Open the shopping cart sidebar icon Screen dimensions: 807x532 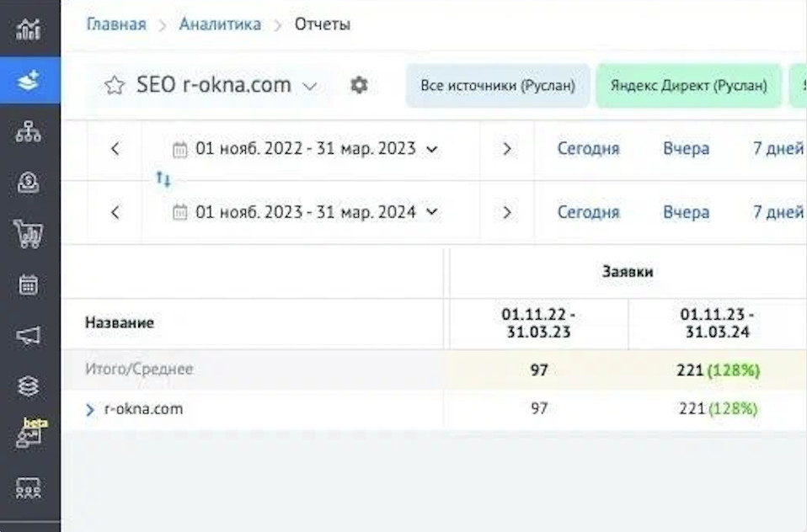29,233
